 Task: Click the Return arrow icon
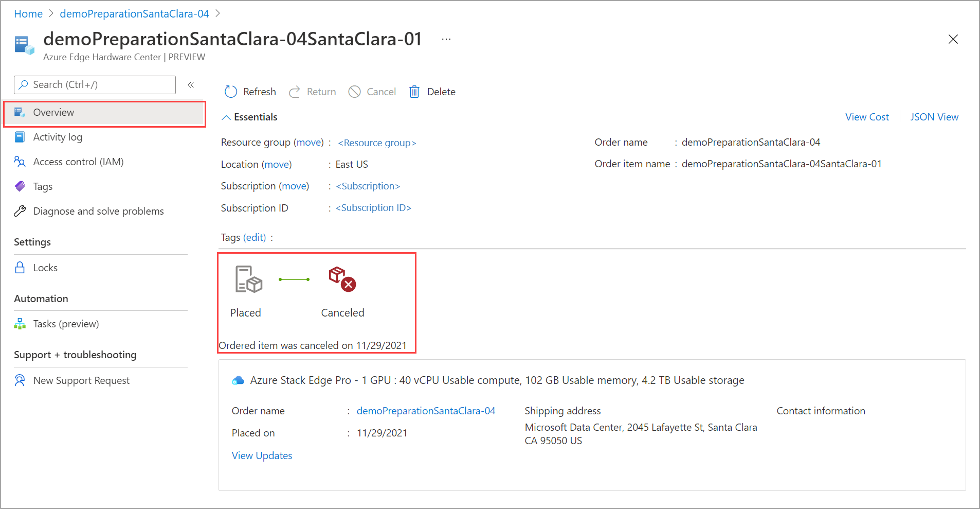295,92
